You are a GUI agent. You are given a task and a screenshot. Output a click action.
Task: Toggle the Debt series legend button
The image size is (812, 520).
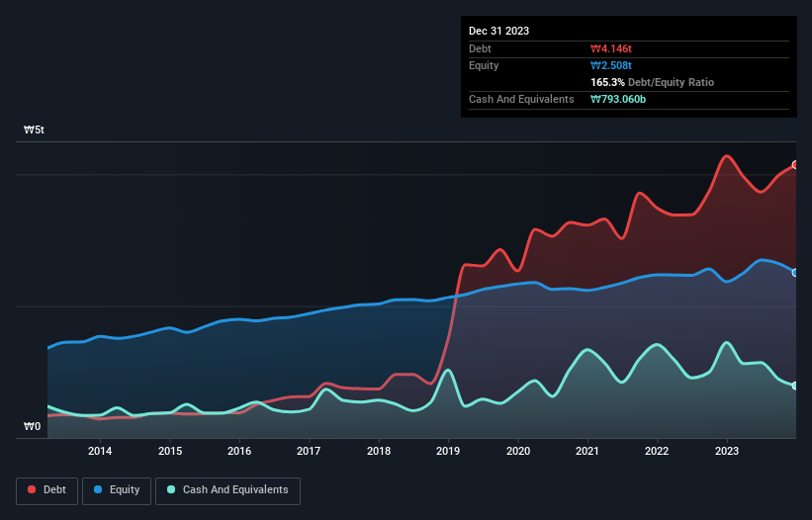point(47,490)
